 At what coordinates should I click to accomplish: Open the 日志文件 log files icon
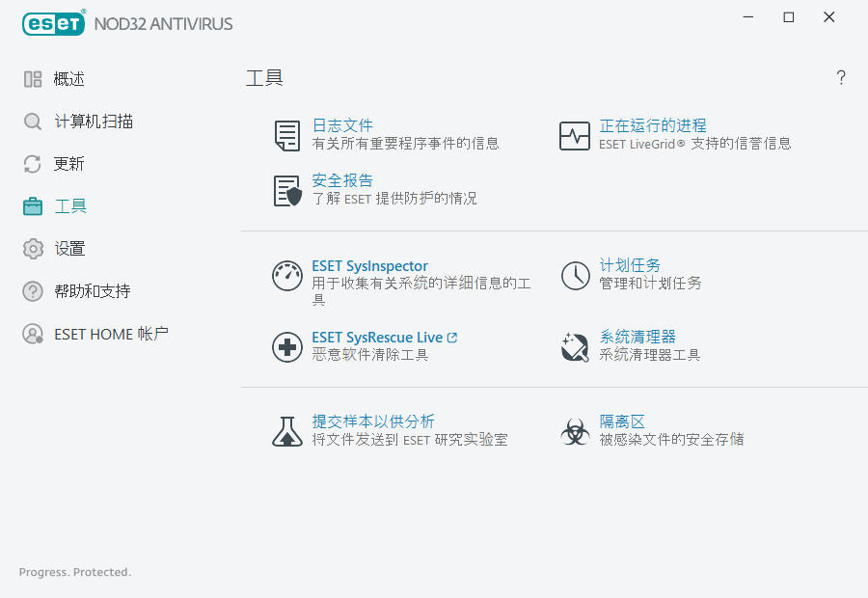pyautogui.click(x=286, y=135)
